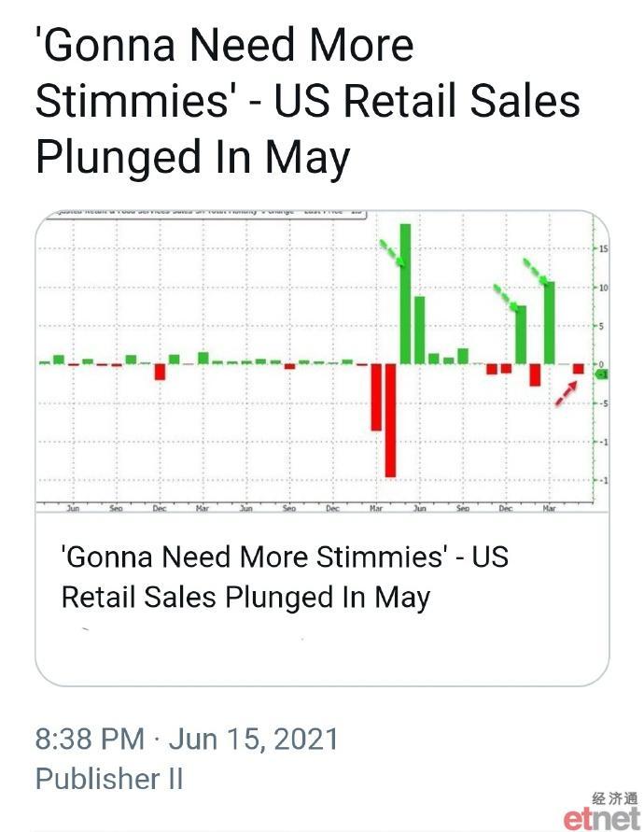Click the Publisher II source label
Image resolution: width=644 pixels, height=832 pixels.
point(109,779)
